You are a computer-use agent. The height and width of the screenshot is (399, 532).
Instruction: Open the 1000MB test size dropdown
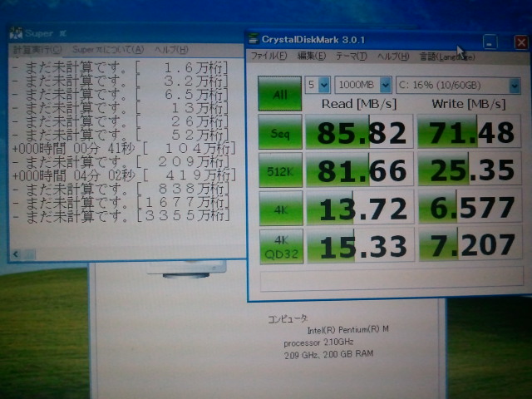pyautogui.click(x=363, y=85)
